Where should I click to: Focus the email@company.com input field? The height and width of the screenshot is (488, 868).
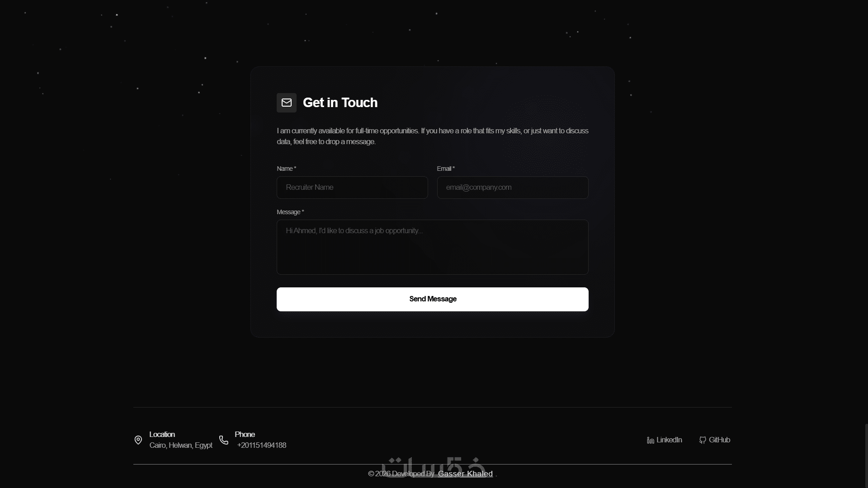513,188
